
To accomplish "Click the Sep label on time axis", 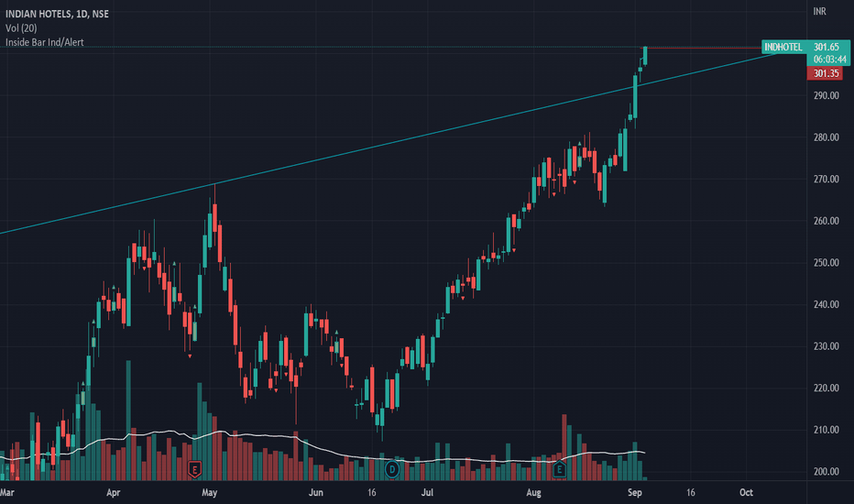I will (x=634, y=493).
